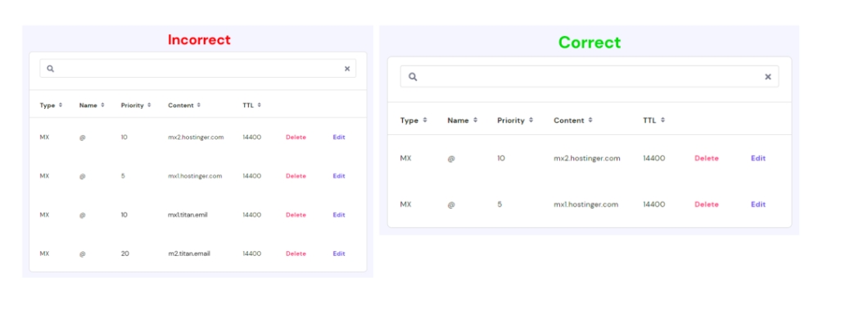Click the red Incorrect heading
This screenshot has height=310, width=868.
[x=199, y=40]
